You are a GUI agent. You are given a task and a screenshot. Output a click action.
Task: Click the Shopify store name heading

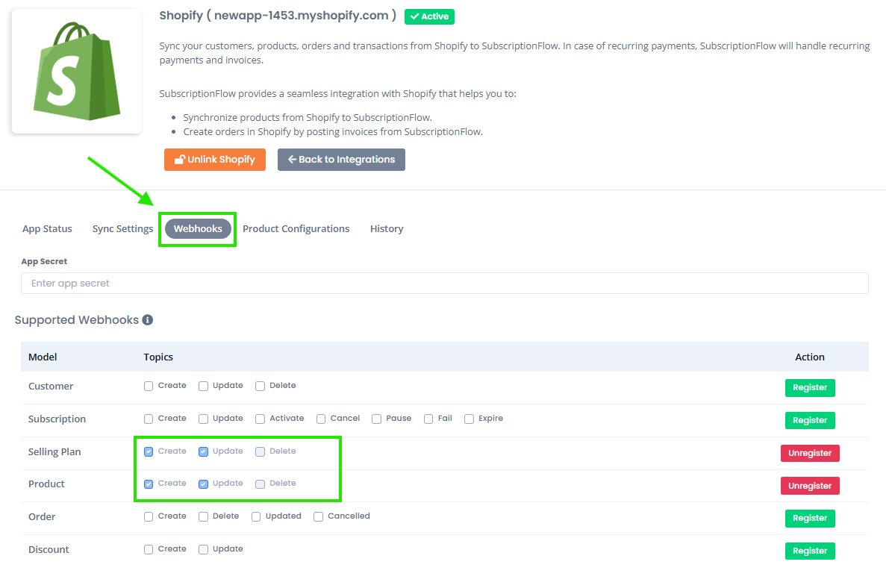coord(278,16)
